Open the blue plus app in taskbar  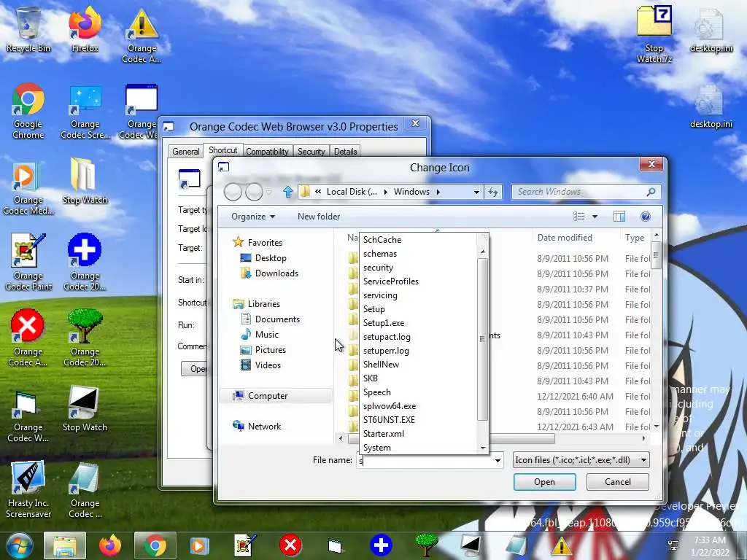381,545
